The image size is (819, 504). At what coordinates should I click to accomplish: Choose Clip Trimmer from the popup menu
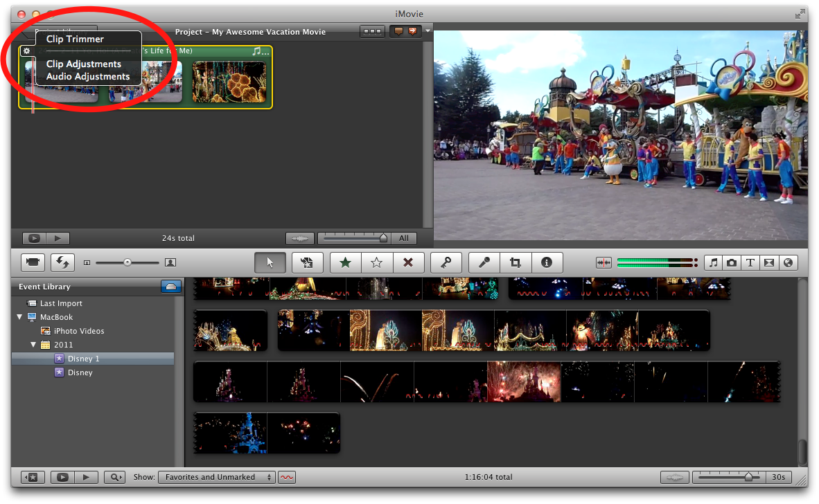[75, 39]
